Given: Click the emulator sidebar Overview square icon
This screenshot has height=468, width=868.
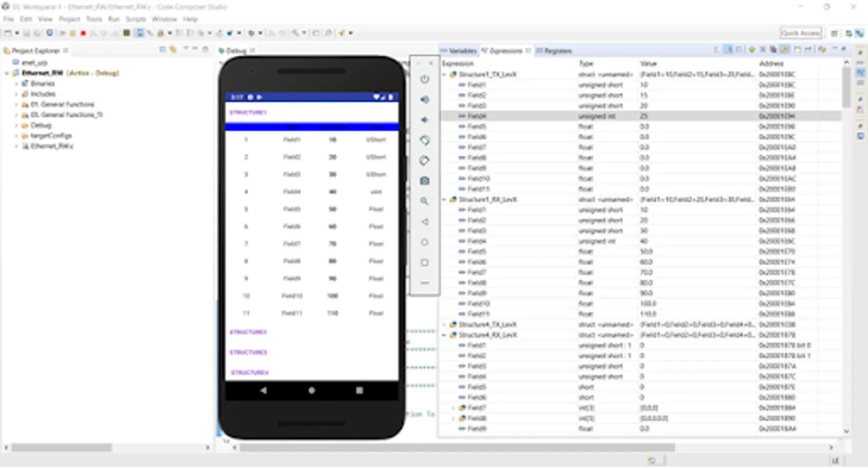Looking at the screenshot, I should pos(425,263).
